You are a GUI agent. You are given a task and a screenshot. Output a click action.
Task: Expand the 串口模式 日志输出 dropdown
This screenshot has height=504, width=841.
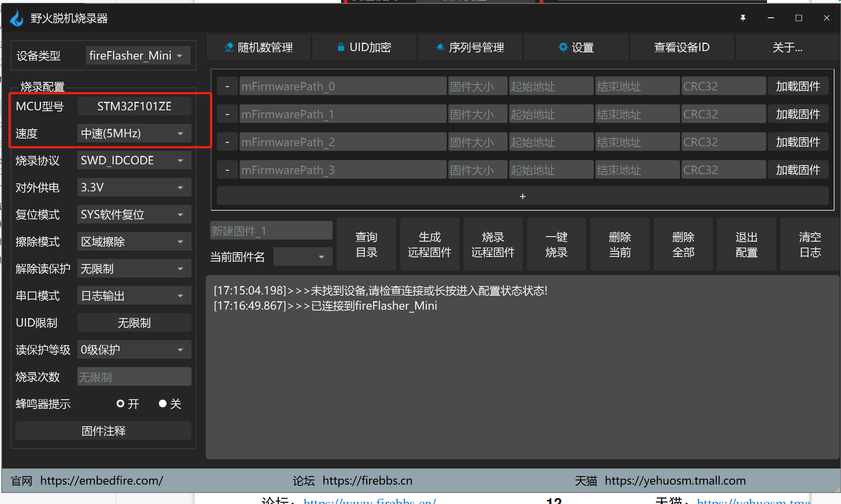click(x=134, y=295)
